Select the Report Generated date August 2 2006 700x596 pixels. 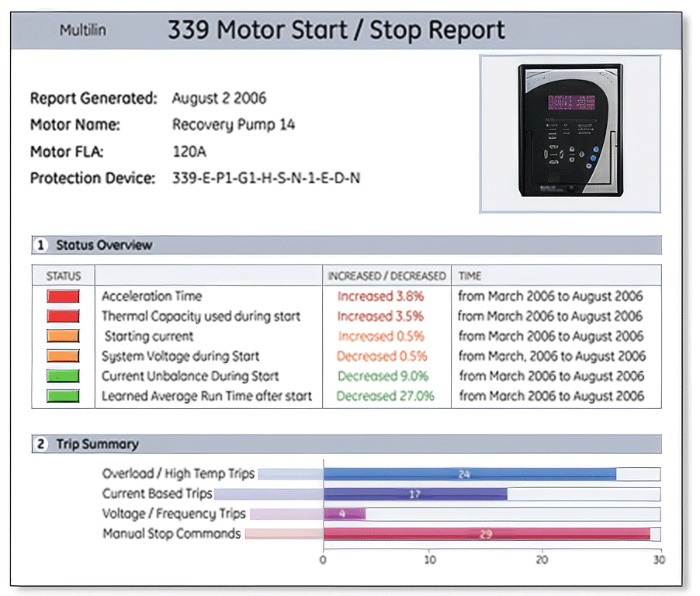[x=219, y=98]
